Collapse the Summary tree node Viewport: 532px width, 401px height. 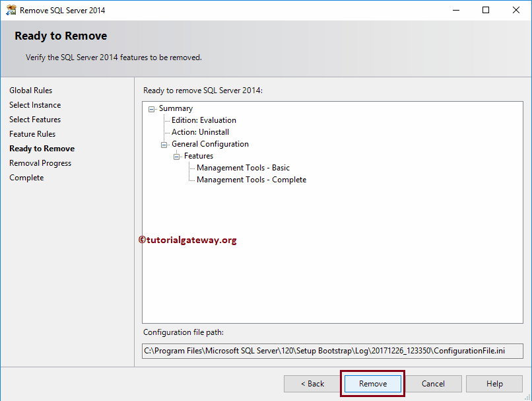151,109
